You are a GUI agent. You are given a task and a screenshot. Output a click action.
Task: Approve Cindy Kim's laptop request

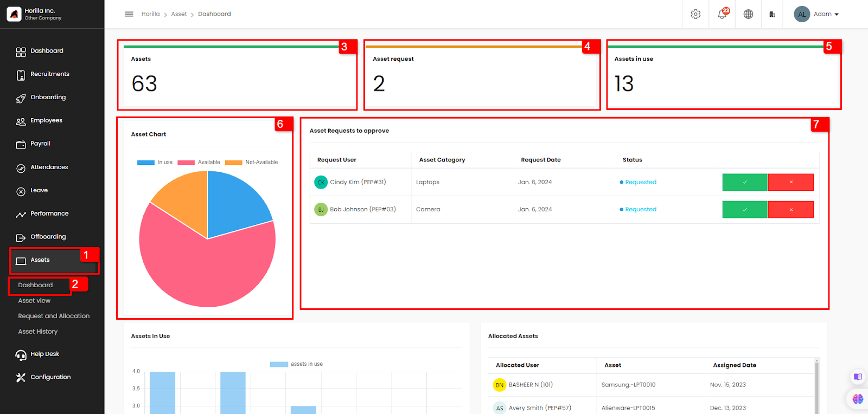[745, 183]
